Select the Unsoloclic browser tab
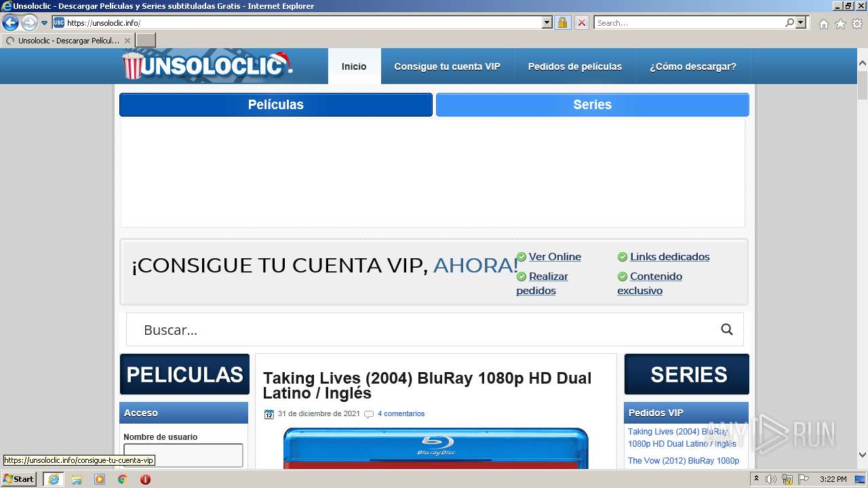 [68, 41]
